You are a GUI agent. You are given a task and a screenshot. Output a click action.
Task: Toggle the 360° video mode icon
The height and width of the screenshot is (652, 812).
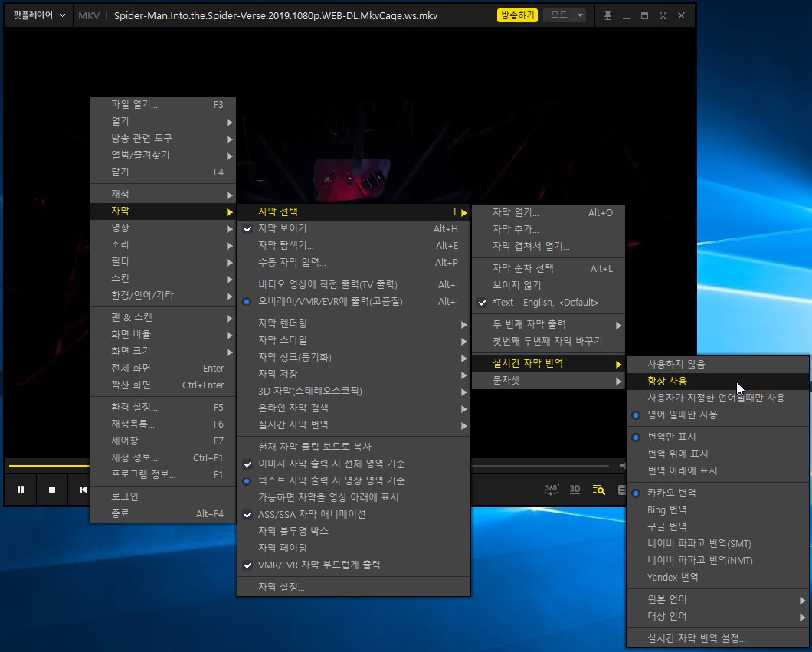coord(551,490)
